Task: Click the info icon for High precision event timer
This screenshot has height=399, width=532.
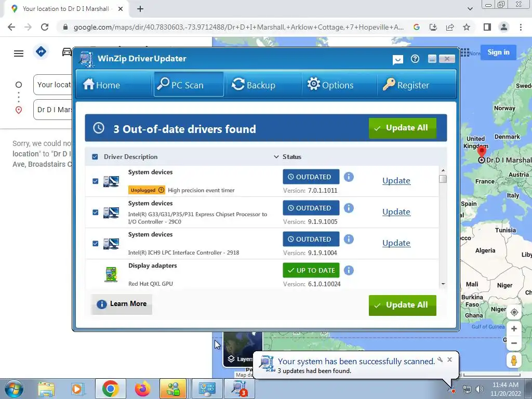Action: click(x=349, y=177)
